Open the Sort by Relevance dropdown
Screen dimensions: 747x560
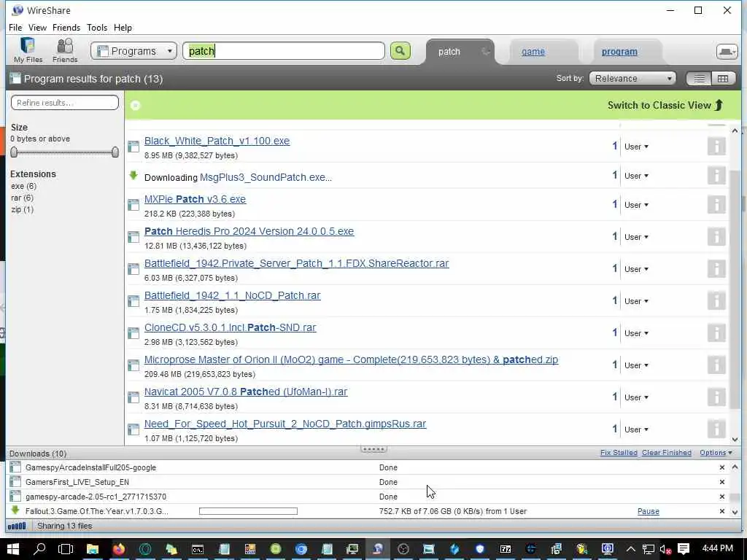[632, 79]
